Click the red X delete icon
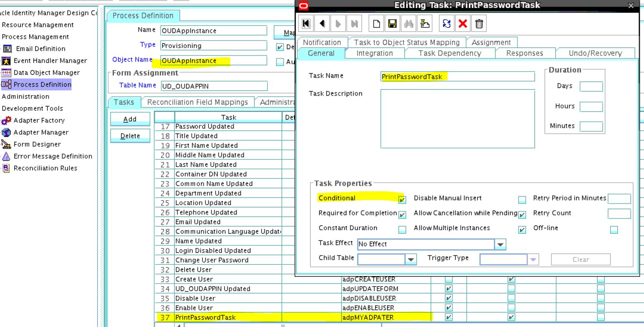The width and height of the screenshot is (644, 327). [x=463, y=23]
